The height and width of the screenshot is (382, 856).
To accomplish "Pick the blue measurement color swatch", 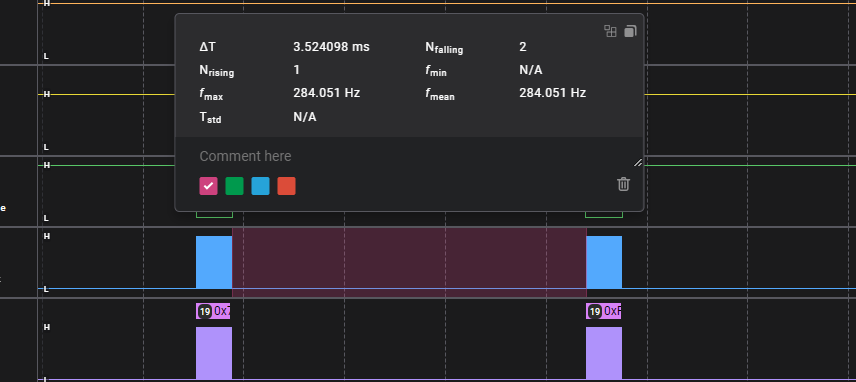I will click(260, 186).
